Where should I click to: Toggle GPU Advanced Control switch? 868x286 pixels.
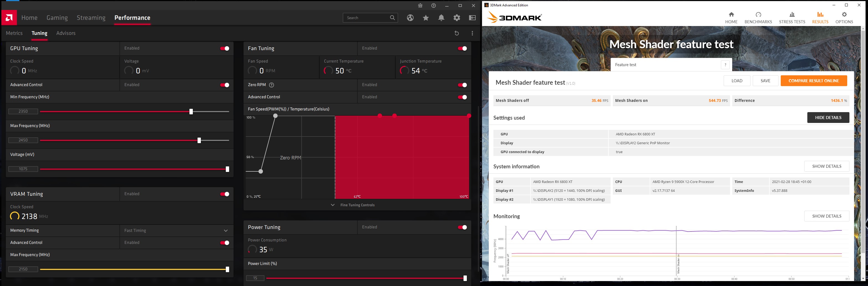[225, 85]
